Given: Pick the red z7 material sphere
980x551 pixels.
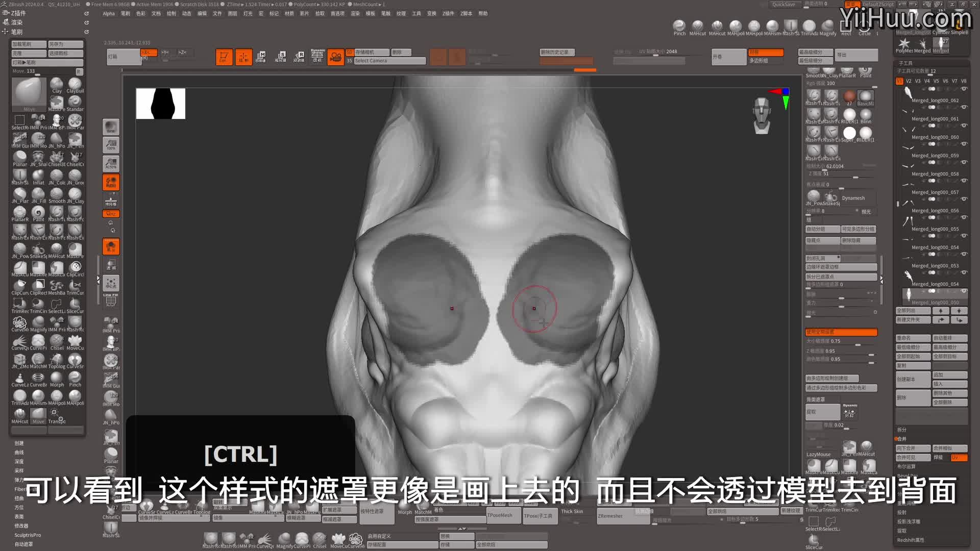Looking at the screenshot, I should 849,96.
